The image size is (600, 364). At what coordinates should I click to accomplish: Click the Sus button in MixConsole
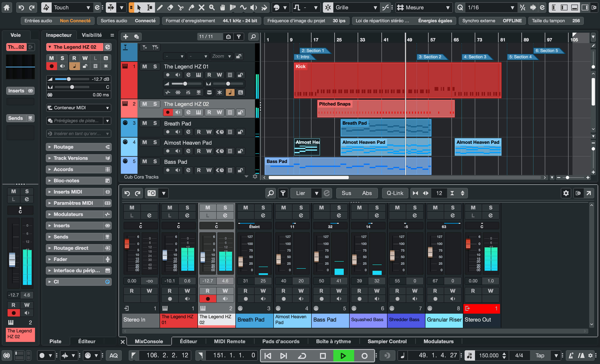point(346,193)
